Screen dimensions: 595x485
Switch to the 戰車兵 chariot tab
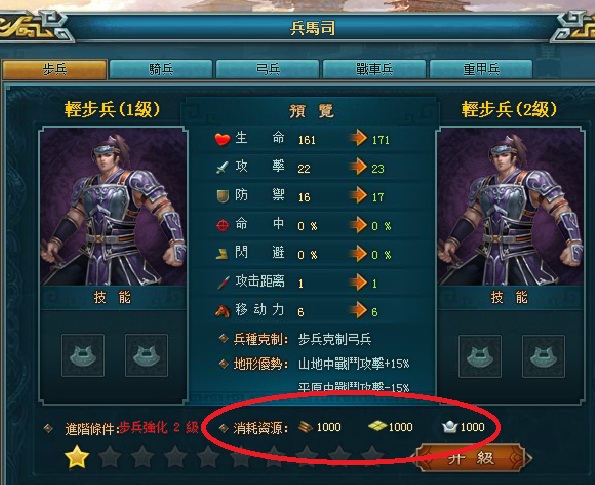click(374, 69)
